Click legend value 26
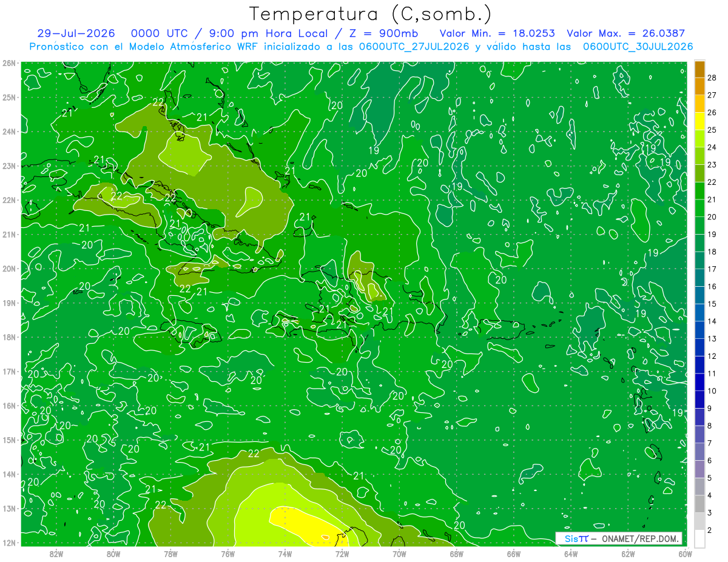Image resolution: width=728 pixels, height=562 pixels. 712,112
